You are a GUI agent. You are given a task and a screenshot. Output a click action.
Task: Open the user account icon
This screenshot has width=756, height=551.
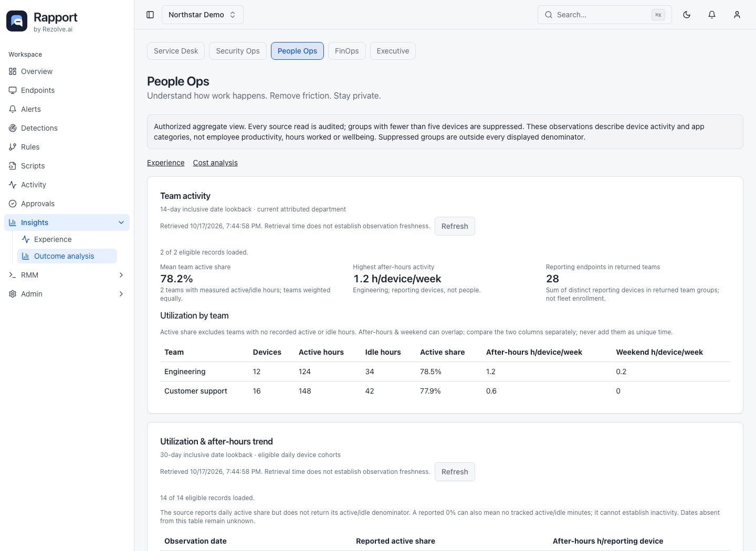(x=737, y=15)
